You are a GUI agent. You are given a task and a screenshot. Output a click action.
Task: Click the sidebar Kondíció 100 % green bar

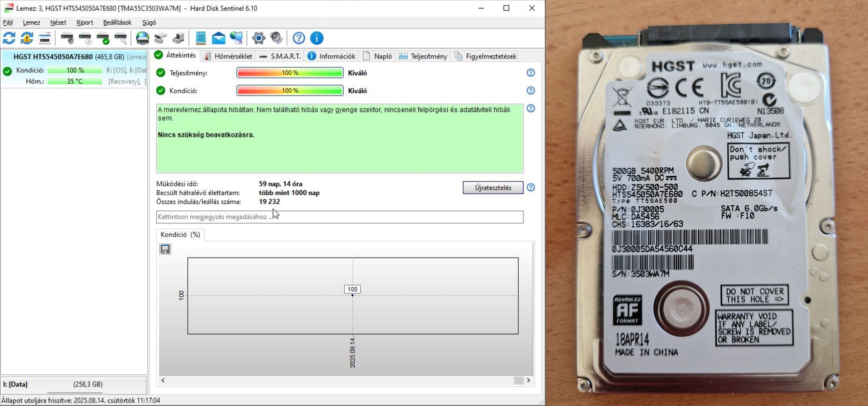(75, 70)
